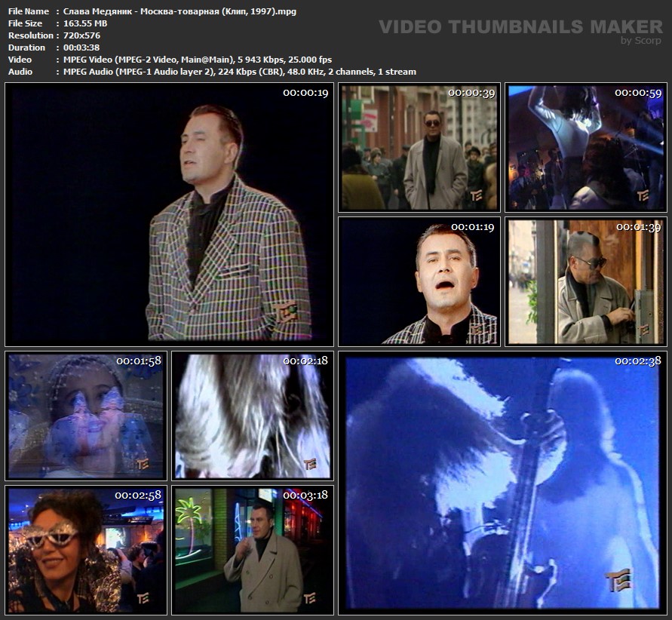Select the blonde hair thumbnail at 00:02:18
This screenshot has width=672, height=620.
252,416
